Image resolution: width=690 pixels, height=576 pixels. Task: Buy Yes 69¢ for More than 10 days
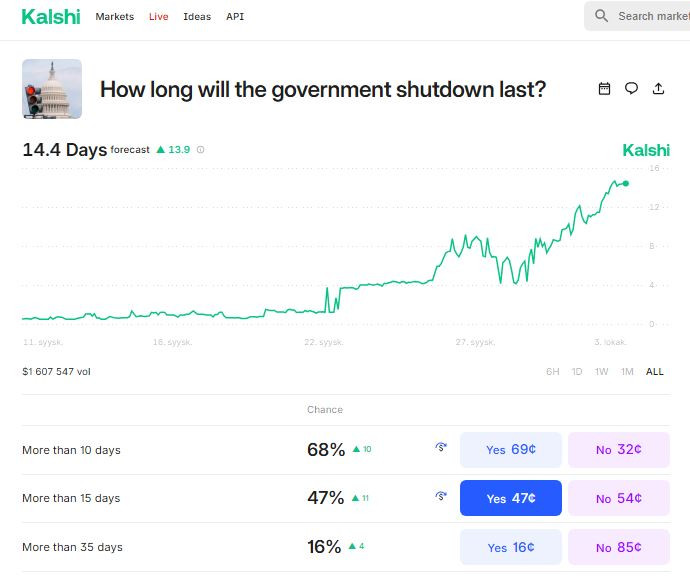pos(510,450)
